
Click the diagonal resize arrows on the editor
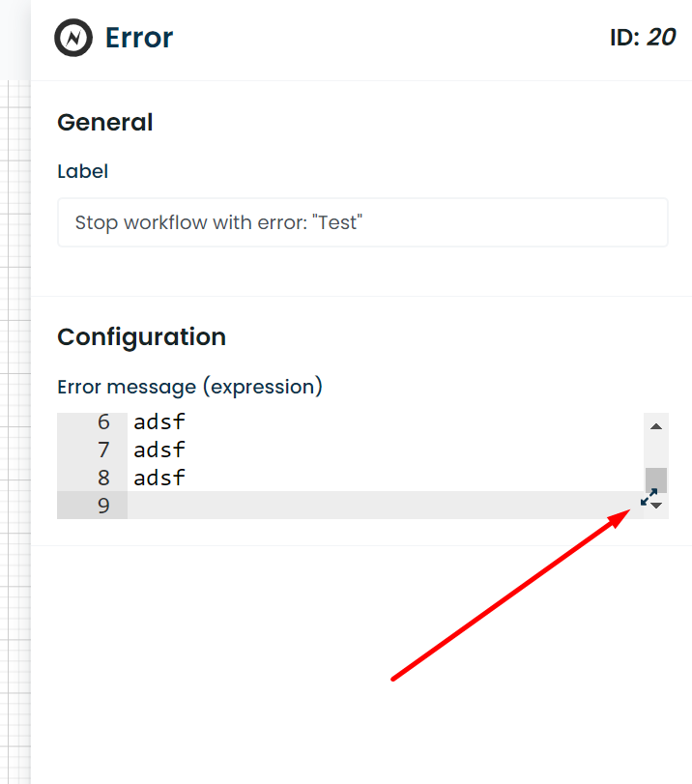pyautogui.click(x=649, y=497)
